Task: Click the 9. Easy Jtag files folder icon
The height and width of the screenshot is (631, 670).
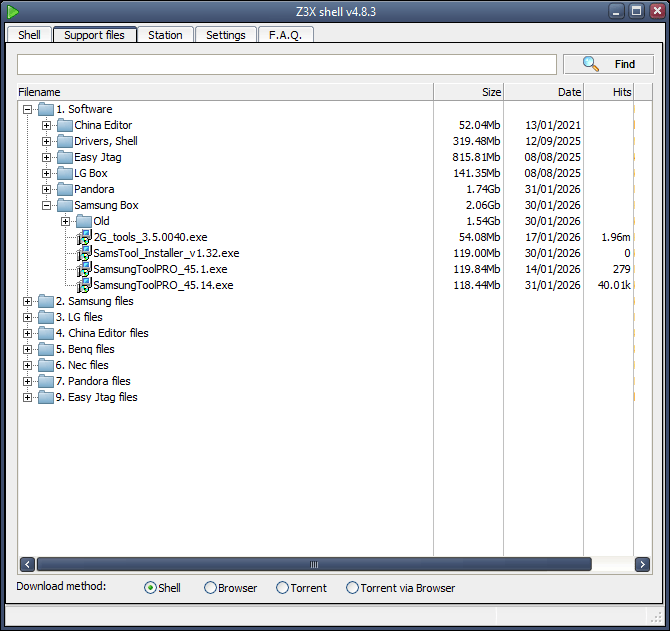Action: (46, 397)
